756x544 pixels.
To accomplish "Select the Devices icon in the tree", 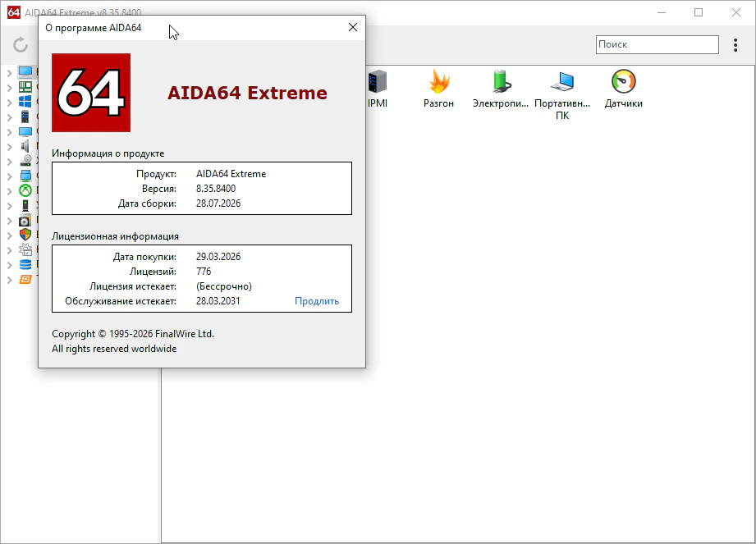I will (x=25, y=205).
